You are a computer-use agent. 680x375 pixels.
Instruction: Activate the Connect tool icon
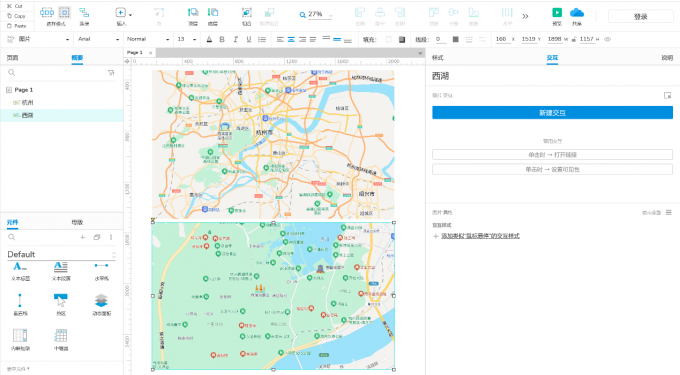[84, 13]
